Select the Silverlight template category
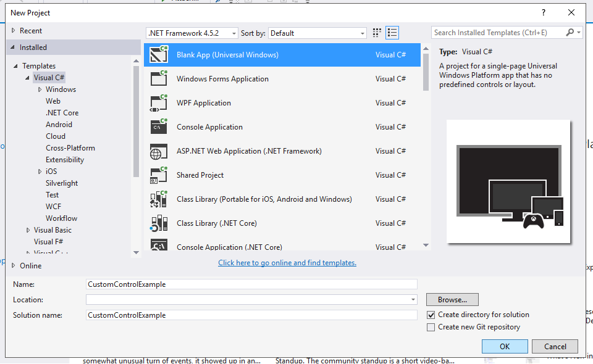The height and width of the screenshot is (364, 593). point(62,183)
